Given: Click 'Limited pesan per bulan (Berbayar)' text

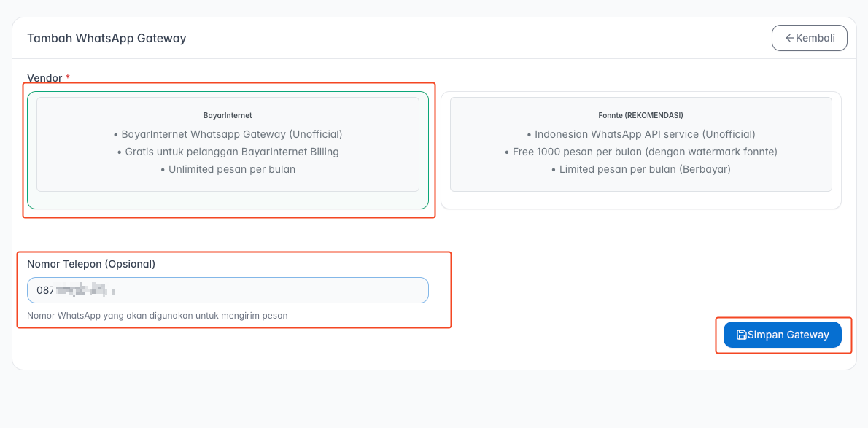Looking at the screenshot, I should (640, 169).
